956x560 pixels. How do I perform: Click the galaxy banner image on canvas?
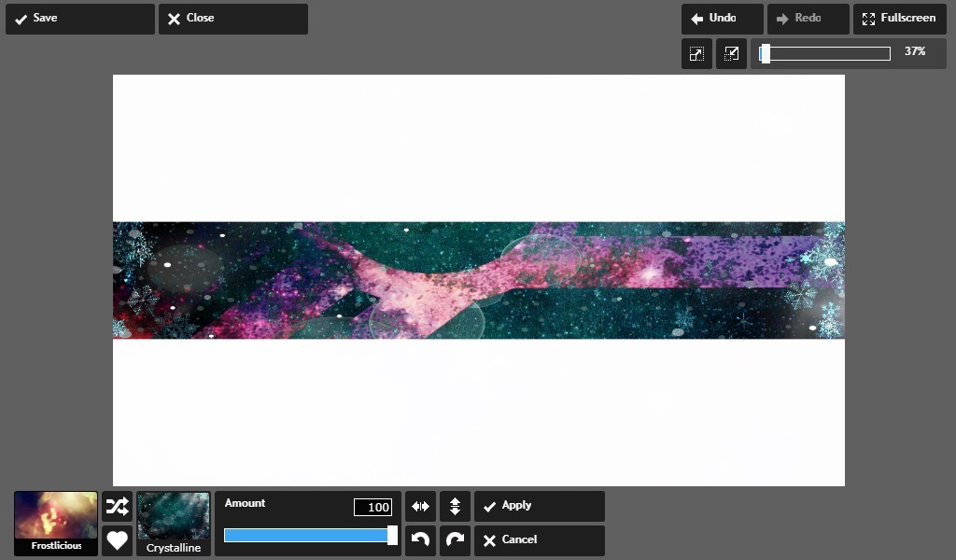click(x=479, y=280)
